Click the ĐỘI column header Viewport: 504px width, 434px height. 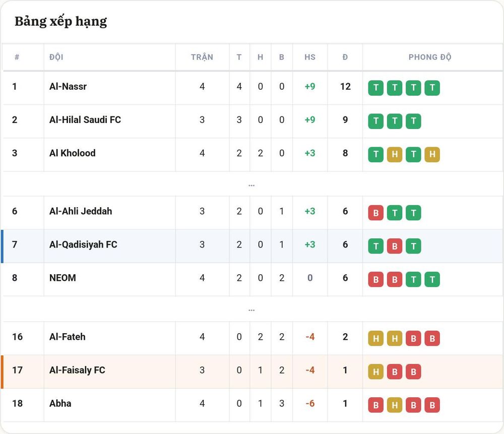click(x=56, y=57)
